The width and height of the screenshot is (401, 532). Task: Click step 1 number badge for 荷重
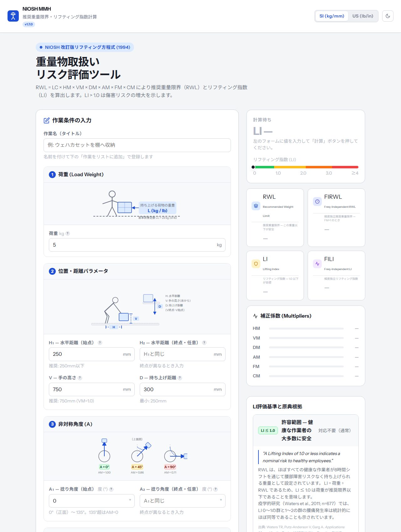(x=52, y=175)
